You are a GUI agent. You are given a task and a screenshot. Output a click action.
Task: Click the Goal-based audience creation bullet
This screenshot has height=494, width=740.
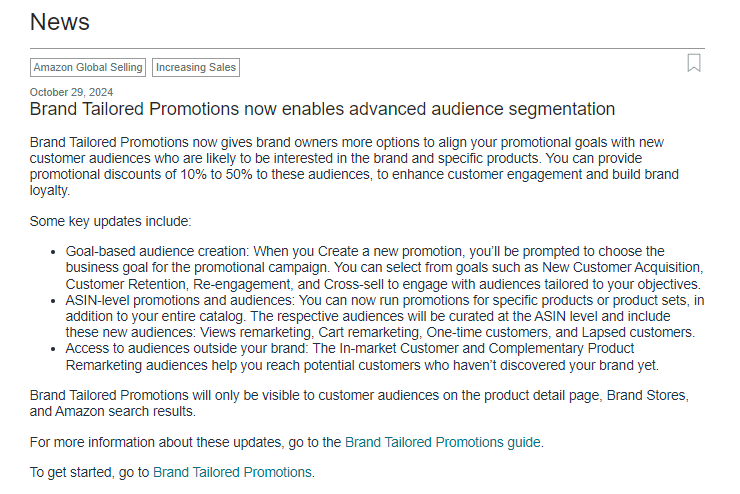pos(384,268)
